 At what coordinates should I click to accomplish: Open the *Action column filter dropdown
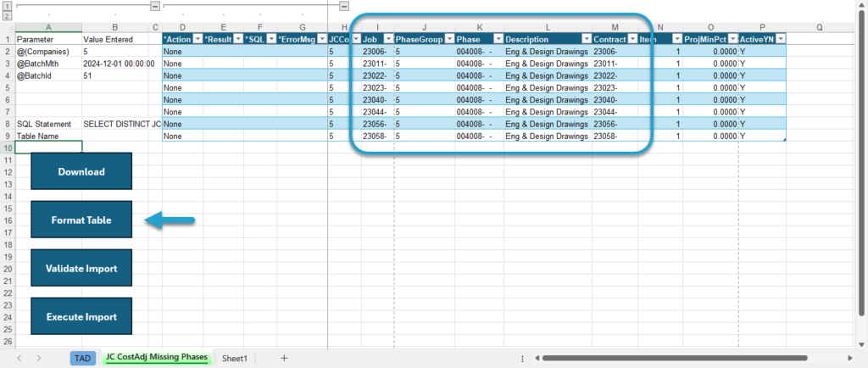(197, 39)
